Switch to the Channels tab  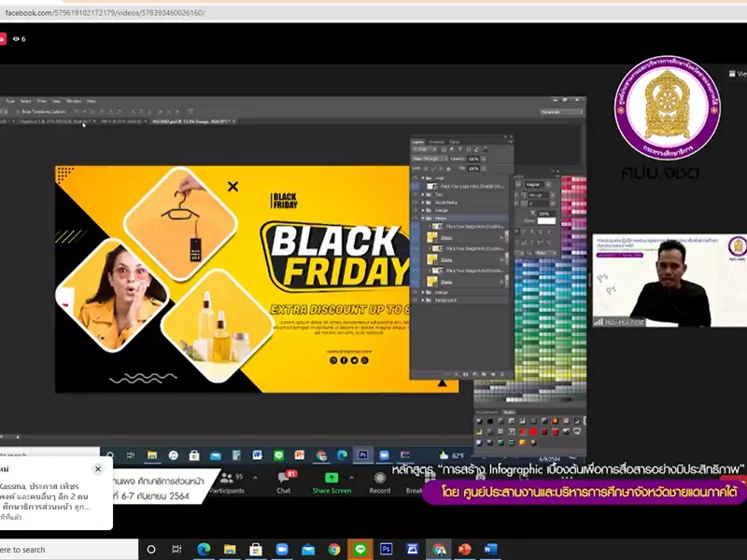(x=436, y=142)
